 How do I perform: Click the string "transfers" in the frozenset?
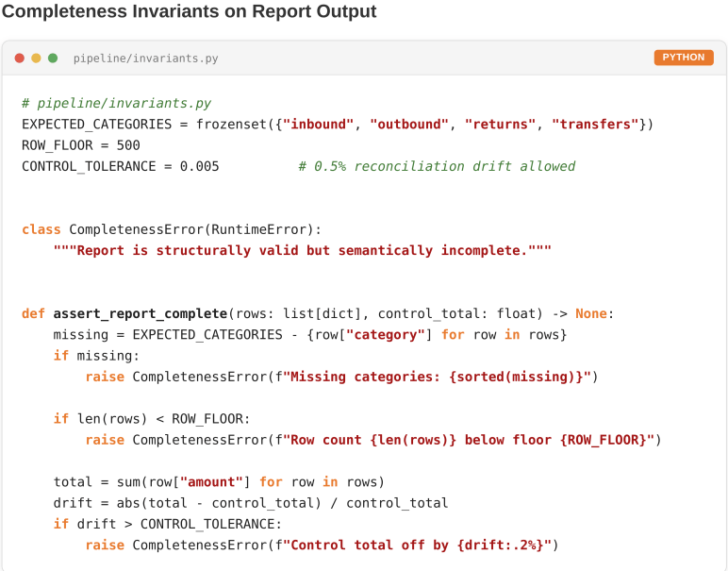tap(595, 124)
